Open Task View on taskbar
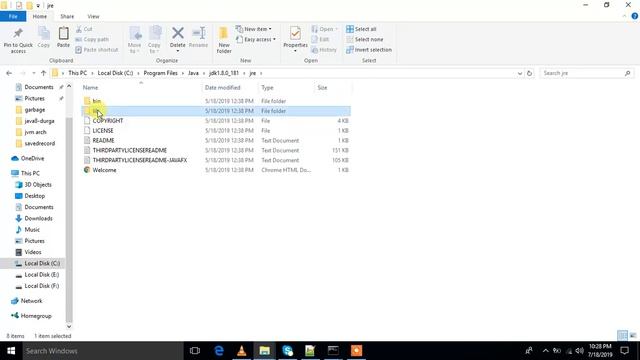Screen dimensions: 640x360 [195, 351]
